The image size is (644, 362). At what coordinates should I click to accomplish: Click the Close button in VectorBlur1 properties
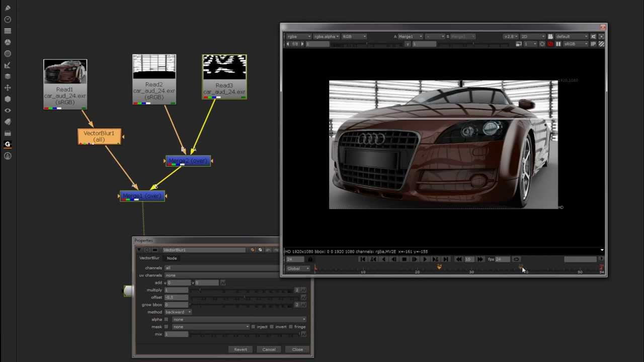click(297, 349)
